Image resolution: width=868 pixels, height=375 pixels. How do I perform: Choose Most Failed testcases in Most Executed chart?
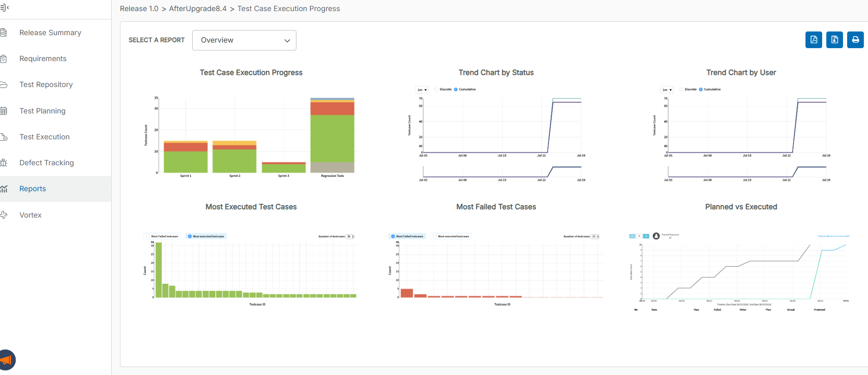(x=149, y=236)
